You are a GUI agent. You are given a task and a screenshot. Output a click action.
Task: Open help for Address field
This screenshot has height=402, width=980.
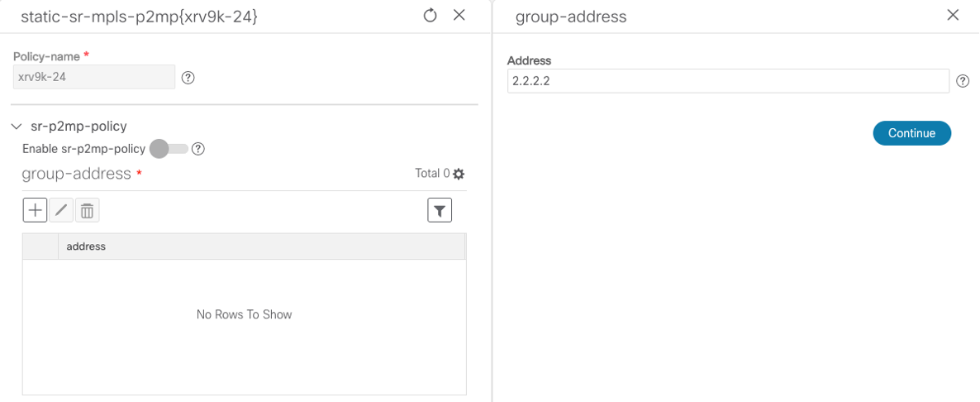point(963,81)
